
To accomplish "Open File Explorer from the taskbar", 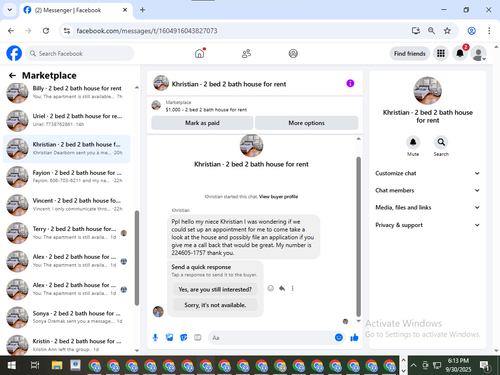I will click(57, 365).
